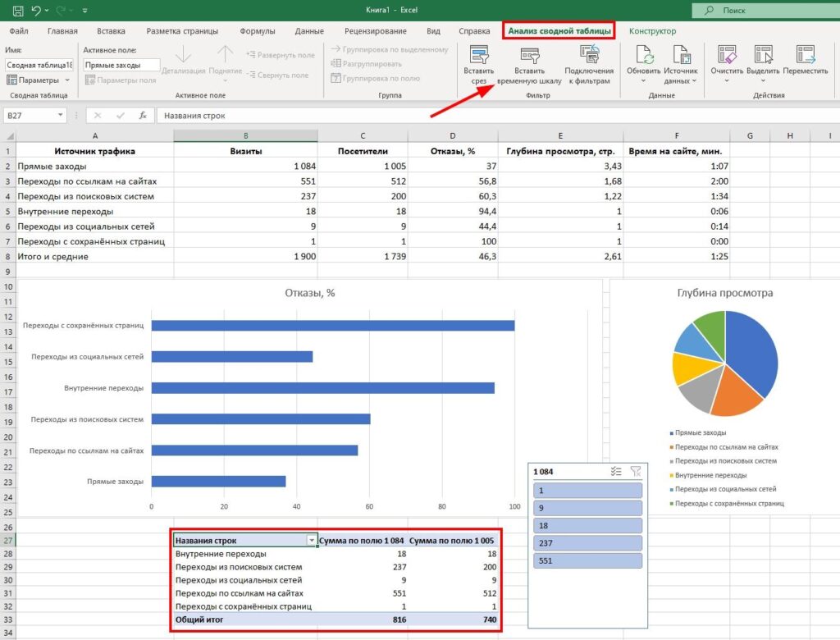Open the Конструктор ribbon tab
The image size is (840, 640).
point(652,31)
